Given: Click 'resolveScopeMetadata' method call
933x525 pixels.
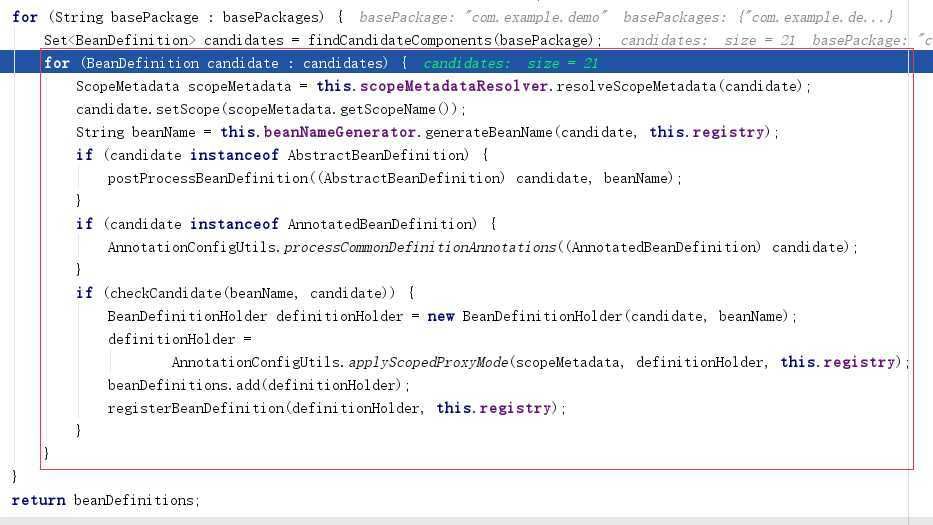Looking at the screenshot, I should pyautogui.click(x=637, y=86).
